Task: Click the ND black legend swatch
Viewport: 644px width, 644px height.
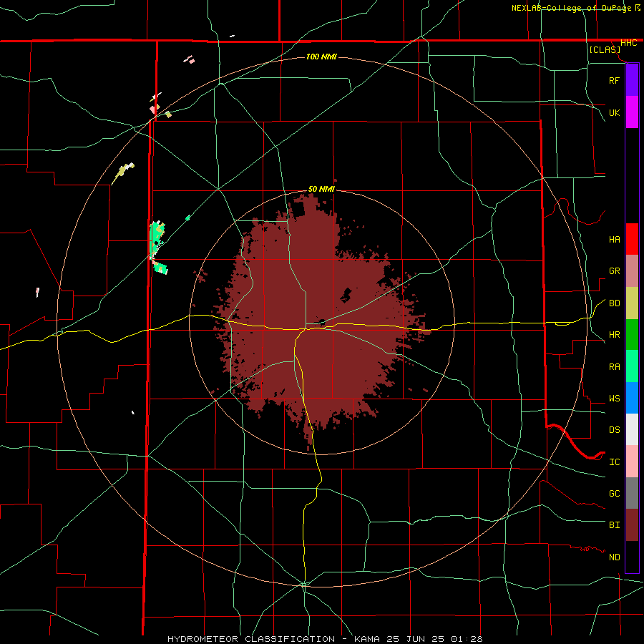Action: 632,557
